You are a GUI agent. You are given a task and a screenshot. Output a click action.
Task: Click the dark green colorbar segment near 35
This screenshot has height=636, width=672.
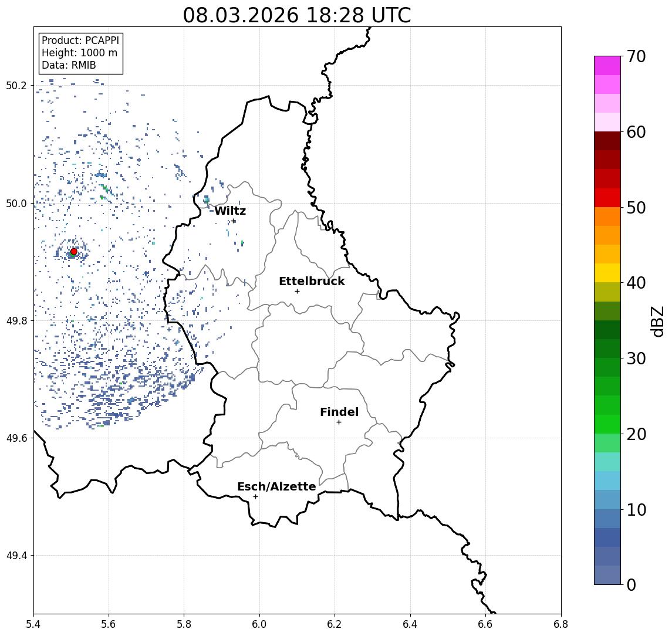(x=607, y=330)
